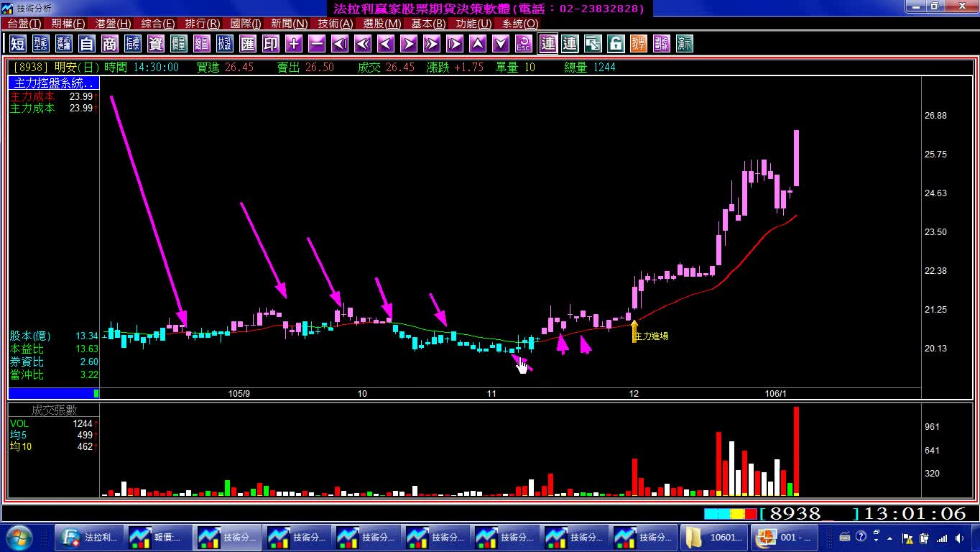Click the minus zoom-out toolbar icon
Image resolution: width=980 pixels, height=552 pixels.
click(x=317, y=44)
